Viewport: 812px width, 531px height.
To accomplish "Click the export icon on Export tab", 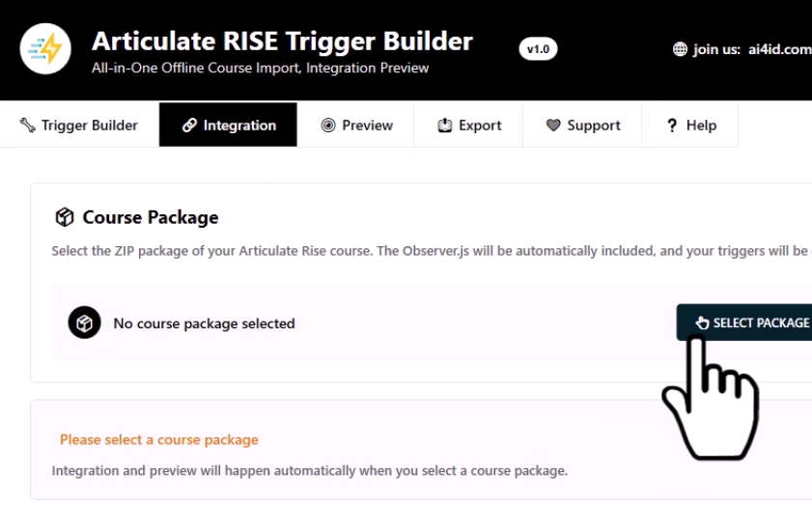I will [x=445, y=126].
